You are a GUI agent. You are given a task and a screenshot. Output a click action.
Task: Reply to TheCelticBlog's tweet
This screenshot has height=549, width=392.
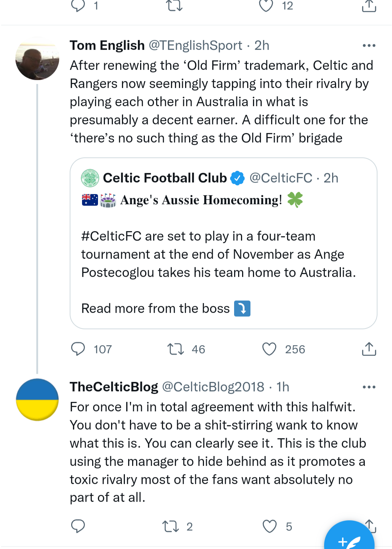coord(78,526)
